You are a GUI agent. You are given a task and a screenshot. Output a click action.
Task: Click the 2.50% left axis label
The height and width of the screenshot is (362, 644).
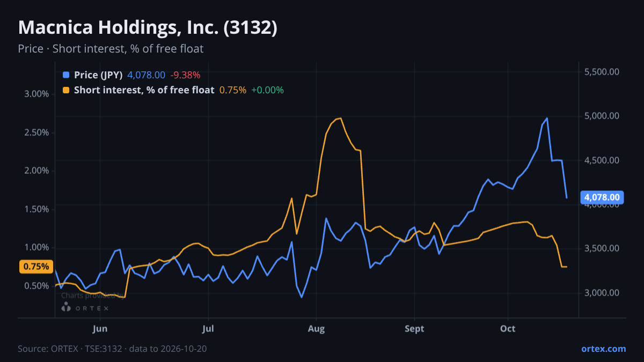point(36,132)
